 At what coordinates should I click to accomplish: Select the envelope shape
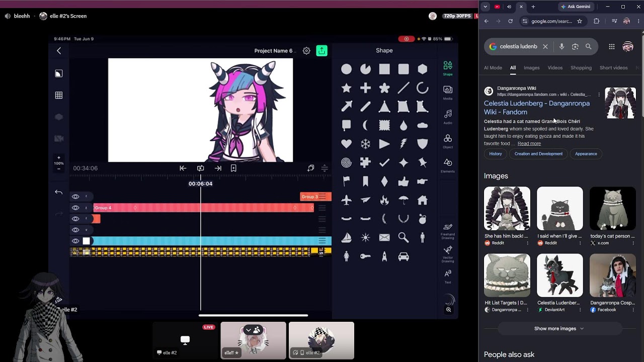[x=384, y=237]
